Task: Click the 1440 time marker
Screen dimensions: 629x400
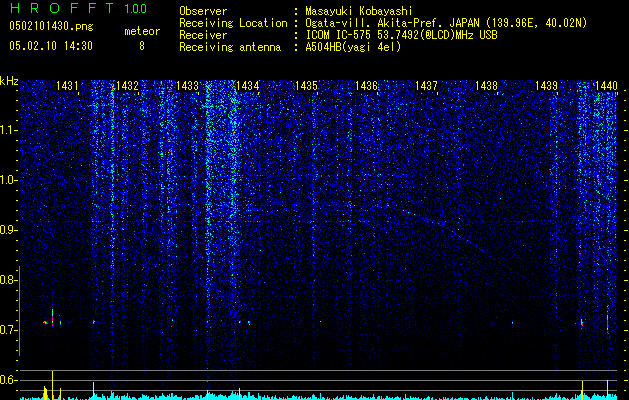Action: coord(606,85)
